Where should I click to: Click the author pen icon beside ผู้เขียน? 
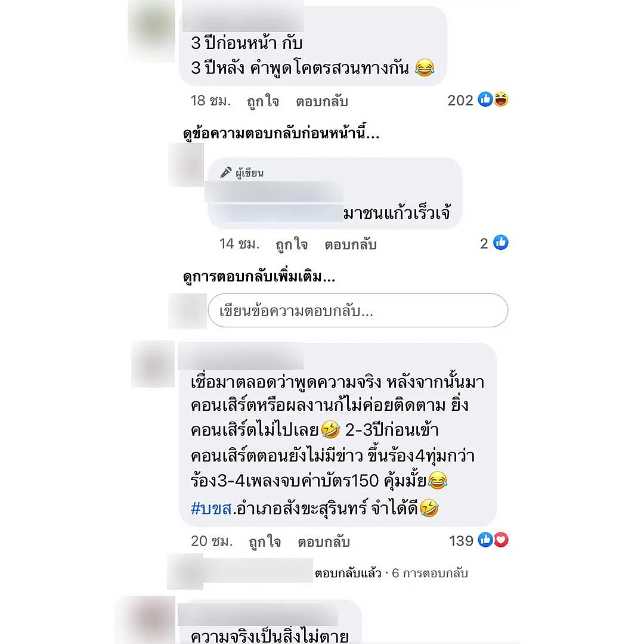[226, 172]
